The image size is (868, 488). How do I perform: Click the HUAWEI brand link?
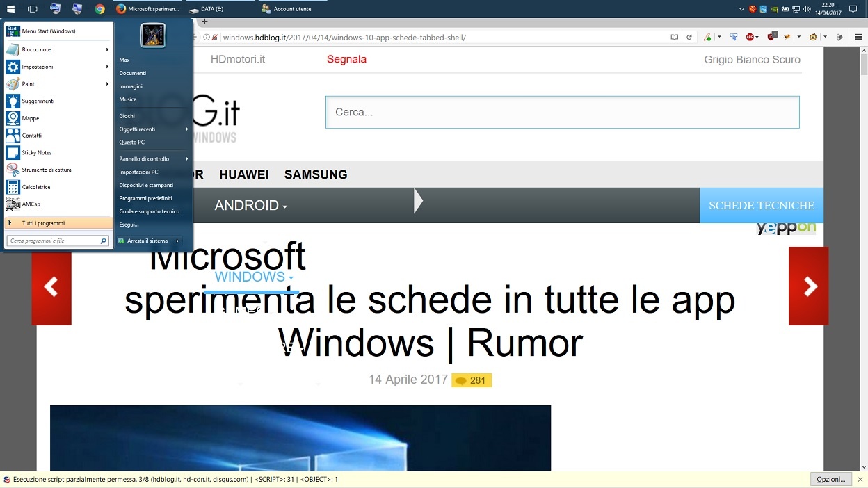tap(244, 174)
